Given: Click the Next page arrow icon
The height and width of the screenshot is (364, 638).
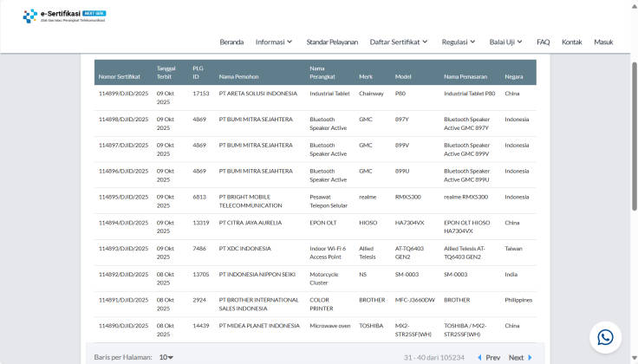Looking at the screenshot, I should [x=531, y=357].
